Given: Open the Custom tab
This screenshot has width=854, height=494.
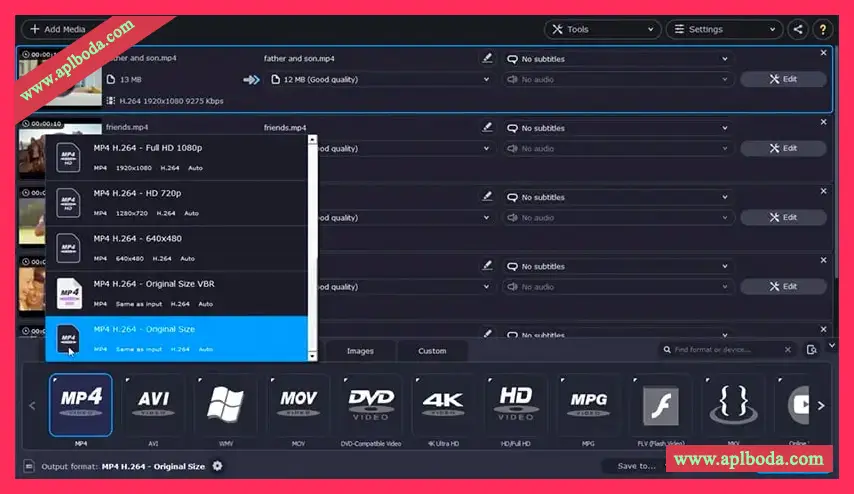Looking at the screenshot, I should point(432,351).
